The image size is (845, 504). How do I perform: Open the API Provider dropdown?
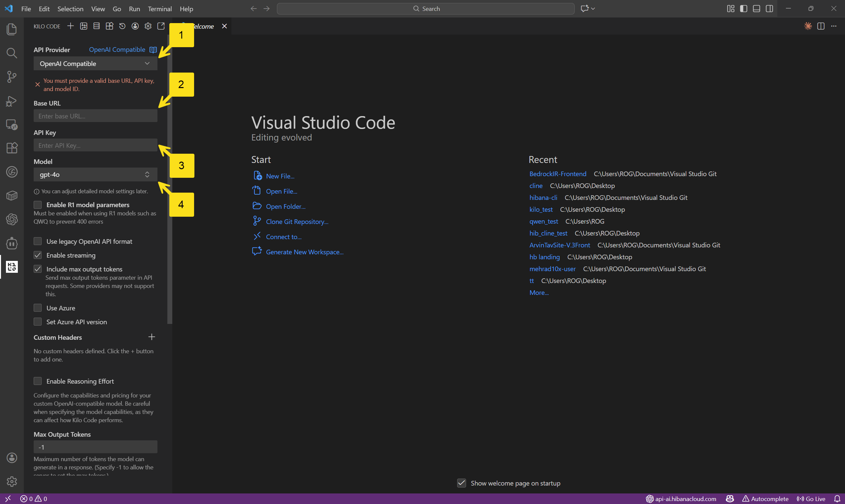click(95, 64)
